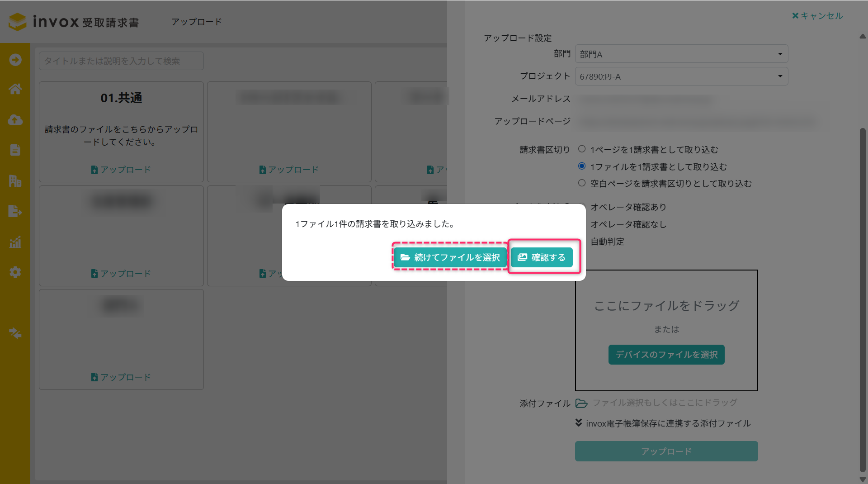Open the cloud upload sidebar icon
868x484 pixels.
pos(15,120)
